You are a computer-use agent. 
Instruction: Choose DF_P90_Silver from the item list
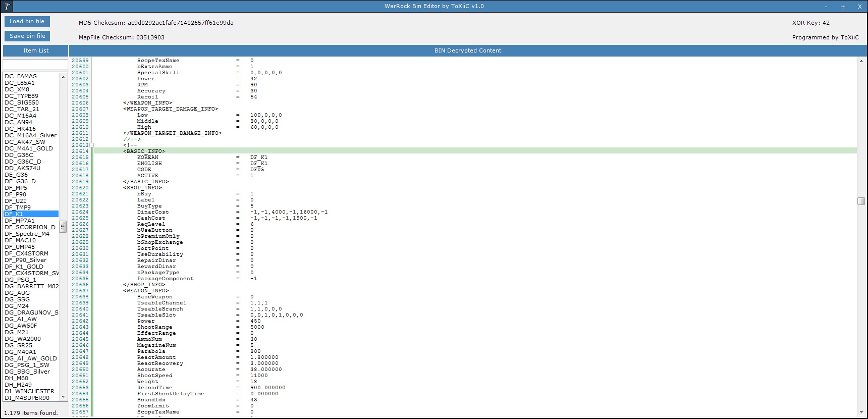point(26,260)
